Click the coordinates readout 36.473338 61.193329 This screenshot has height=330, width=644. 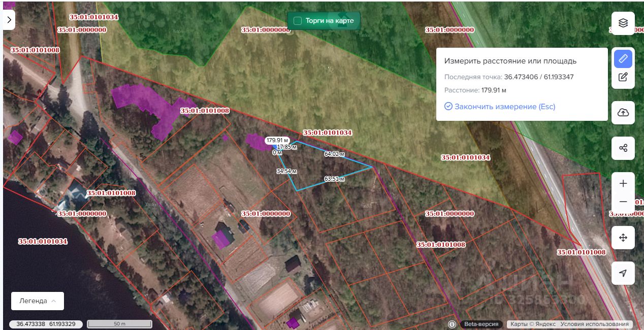coord(46,324)
